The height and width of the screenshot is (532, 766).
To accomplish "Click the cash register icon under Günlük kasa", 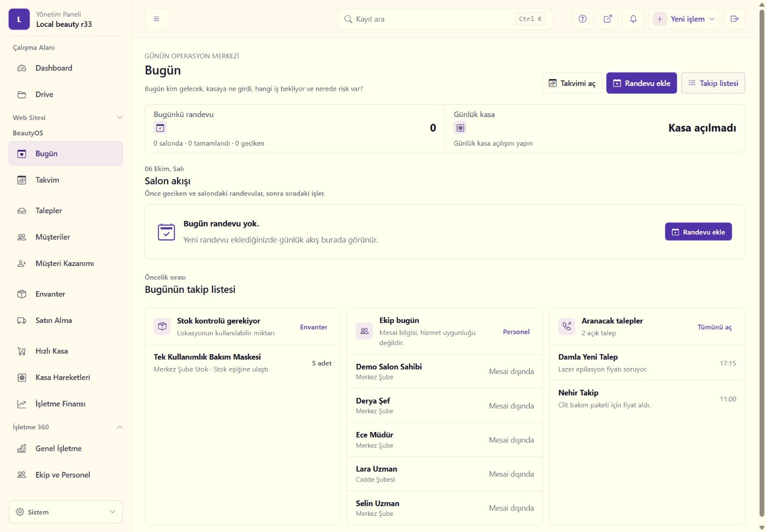I will (x=460, y=128).
